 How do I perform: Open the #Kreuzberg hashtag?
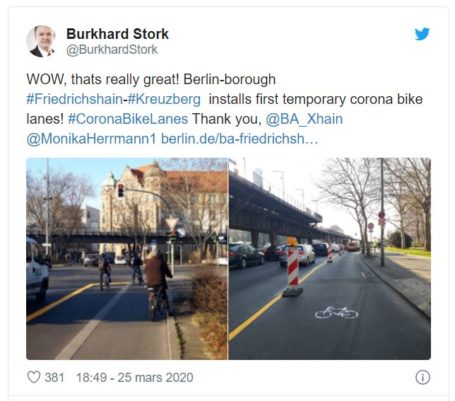click(164, 99)
